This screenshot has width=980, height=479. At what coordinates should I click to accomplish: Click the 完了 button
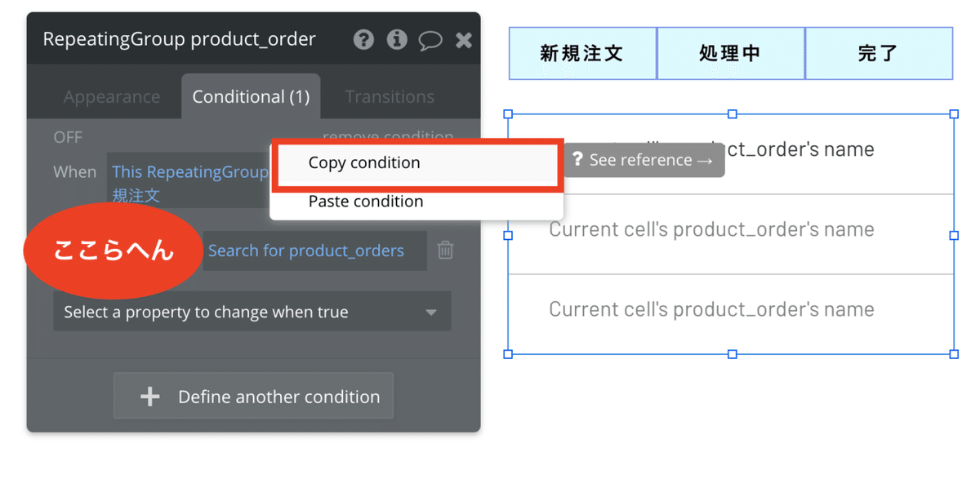879,53
